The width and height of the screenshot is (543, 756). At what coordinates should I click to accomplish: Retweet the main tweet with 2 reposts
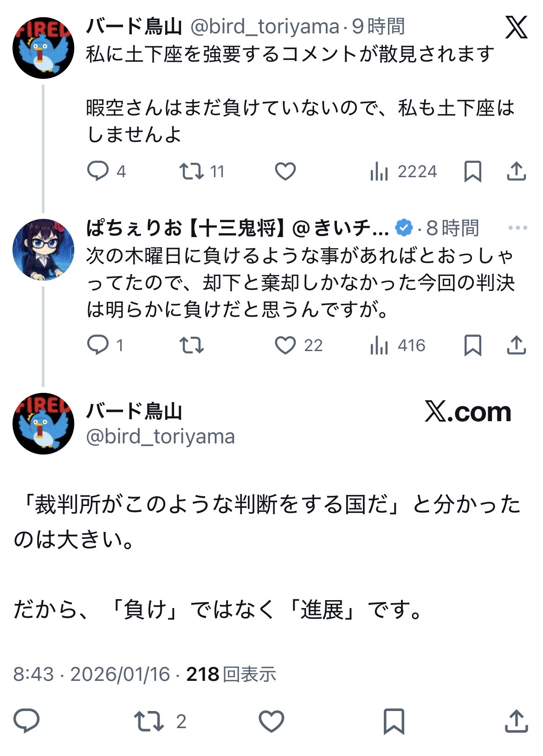coord(149,721)
